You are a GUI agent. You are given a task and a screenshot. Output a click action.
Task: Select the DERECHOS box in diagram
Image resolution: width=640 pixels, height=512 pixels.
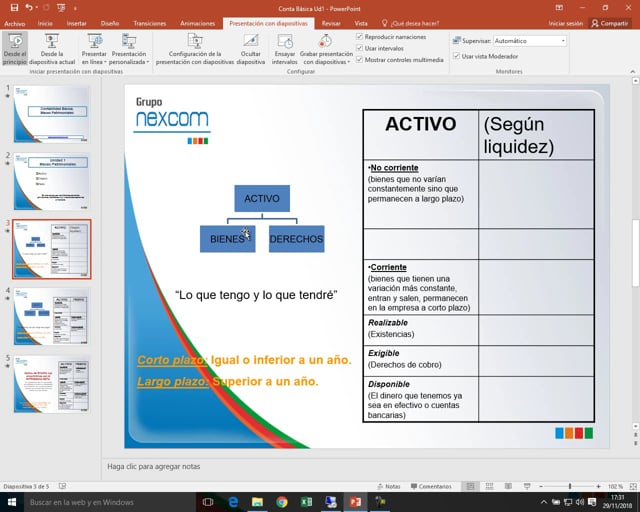pyautogui.click(x=296, y=239)
